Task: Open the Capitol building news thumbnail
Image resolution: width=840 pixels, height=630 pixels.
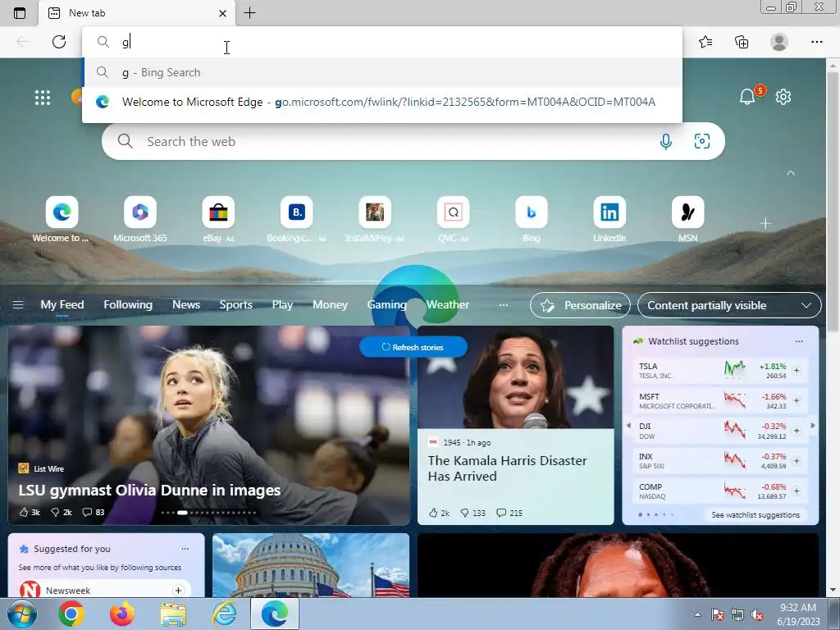Action: [311, 565]
